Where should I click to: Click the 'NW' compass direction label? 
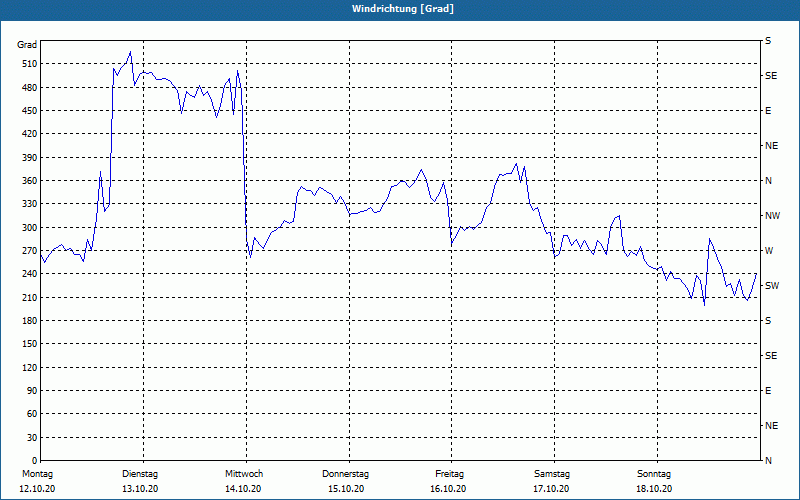[772, 216]
